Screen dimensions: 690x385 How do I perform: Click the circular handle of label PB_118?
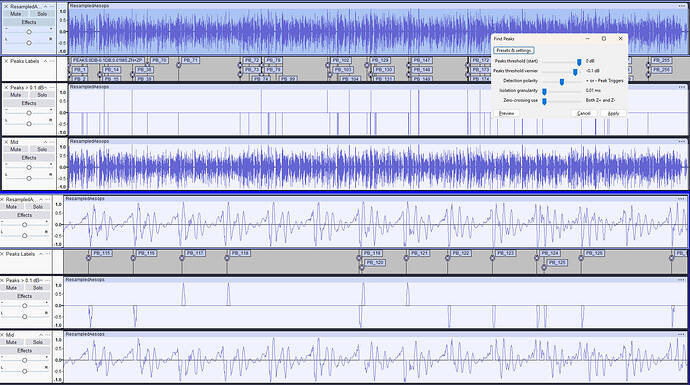tap(227, 258)
